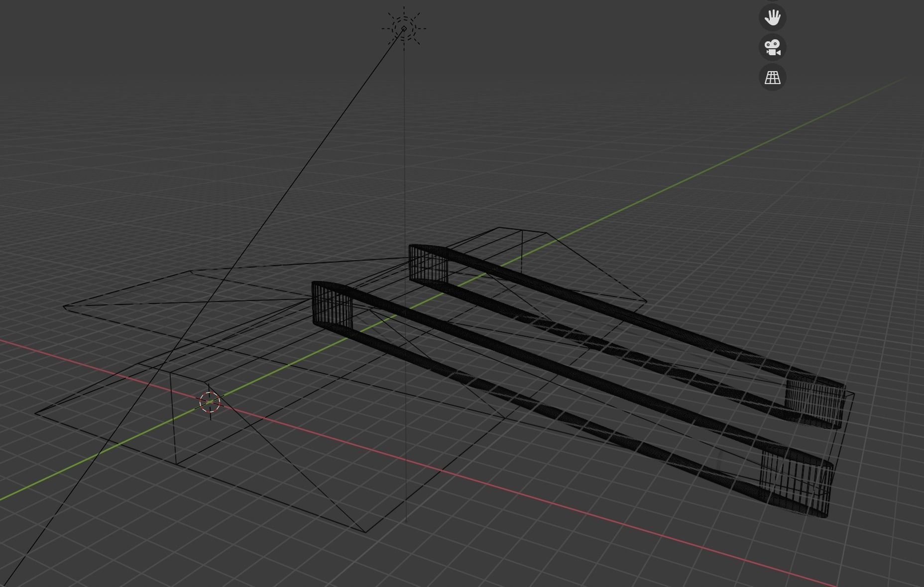This screenshot has width=924, height=587.
Task: Select the sun light object in the viewport
Action: pos(404,28)
